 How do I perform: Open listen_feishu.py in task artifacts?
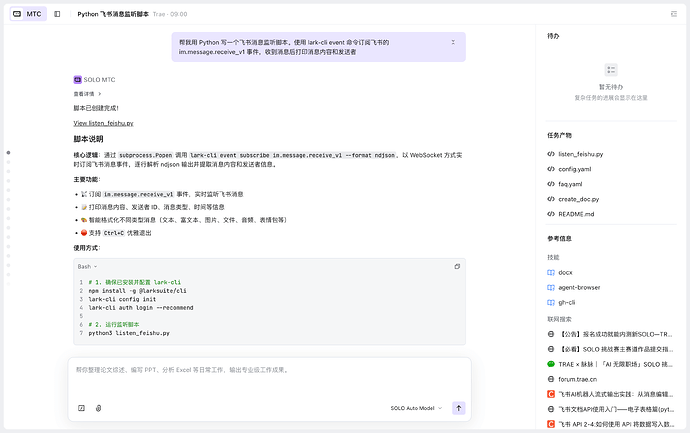[x=580, y=154]
